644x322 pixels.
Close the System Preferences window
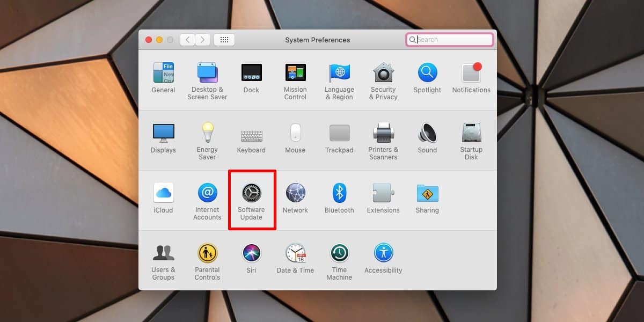click(x=149, y=40)
